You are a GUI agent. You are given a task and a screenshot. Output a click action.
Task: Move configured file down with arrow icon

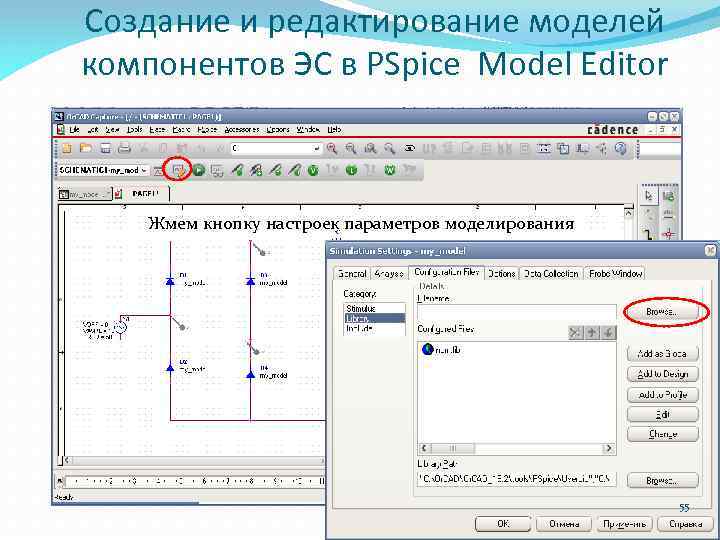pos(609,333)
